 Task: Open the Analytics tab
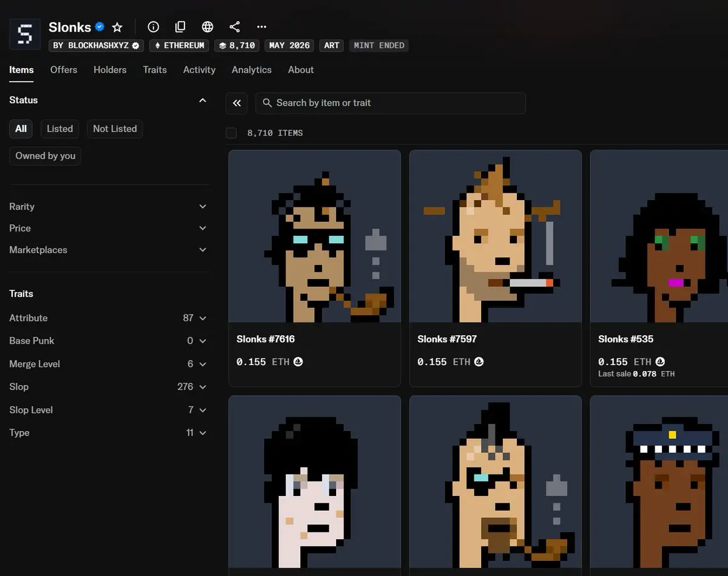click(x=252, y=70)
